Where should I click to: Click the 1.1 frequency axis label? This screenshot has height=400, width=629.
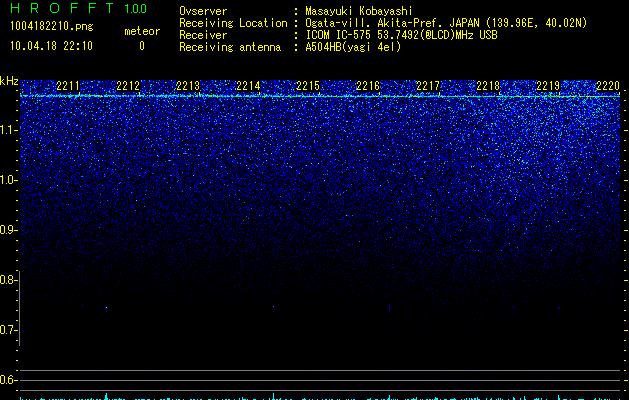click(x=9, y=130)
